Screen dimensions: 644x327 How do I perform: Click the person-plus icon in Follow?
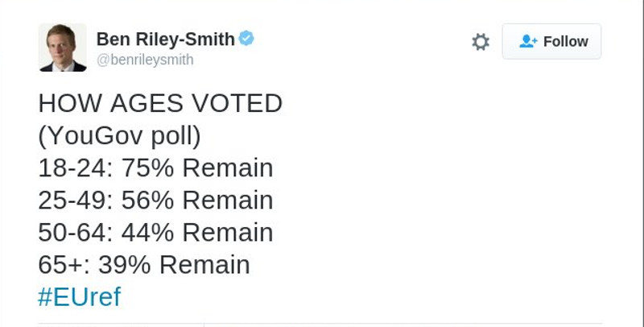pos(528,42)
